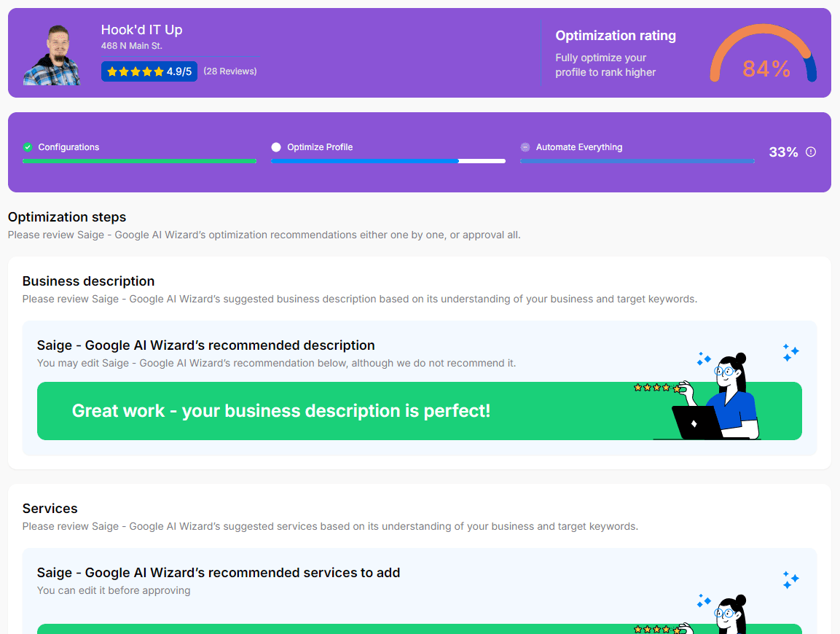Click the Services section heading
The image size is (840, 634).
coord(50,508)
